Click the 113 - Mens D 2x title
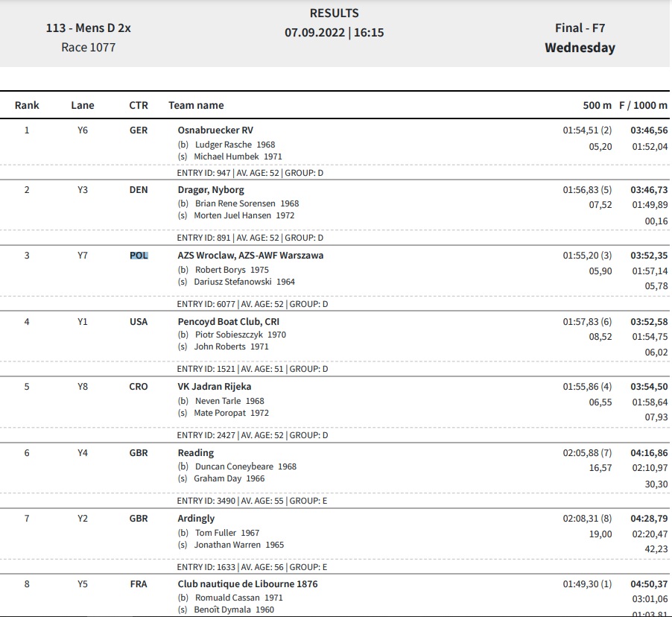 pyautogui.click(x=89, y=28)
